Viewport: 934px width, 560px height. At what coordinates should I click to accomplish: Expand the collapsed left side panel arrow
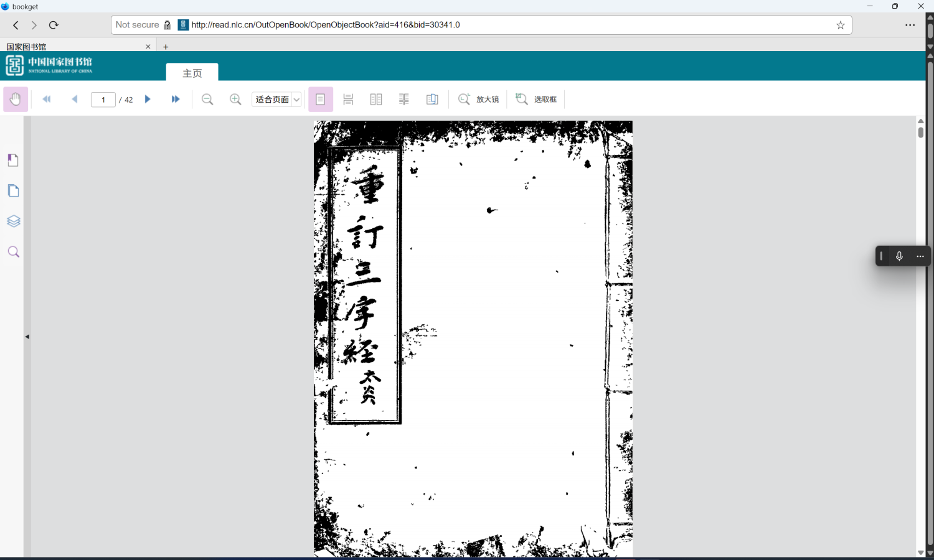click(x=27, y=337)
